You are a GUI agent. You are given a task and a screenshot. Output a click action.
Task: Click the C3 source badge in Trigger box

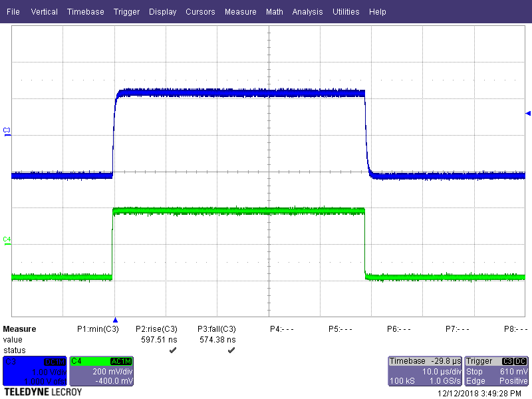pyautogui.click(x=507, y=361)
